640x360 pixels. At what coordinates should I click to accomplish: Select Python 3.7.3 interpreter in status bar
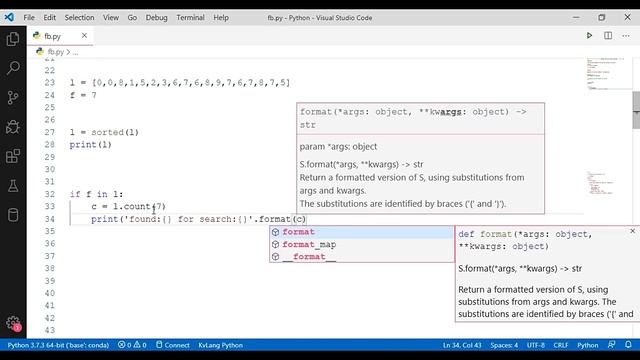58,345
